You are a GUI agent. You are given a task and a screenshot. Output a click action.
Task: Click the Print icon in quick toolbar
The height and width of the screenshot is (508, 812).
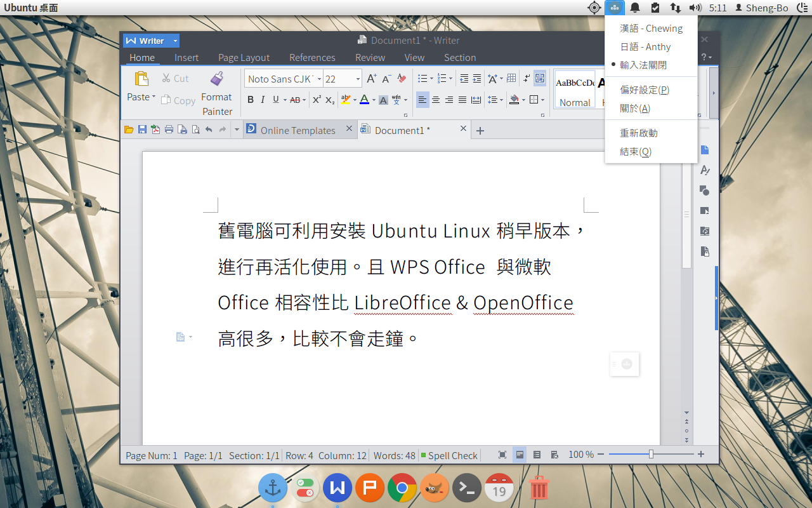click(169, 130)
